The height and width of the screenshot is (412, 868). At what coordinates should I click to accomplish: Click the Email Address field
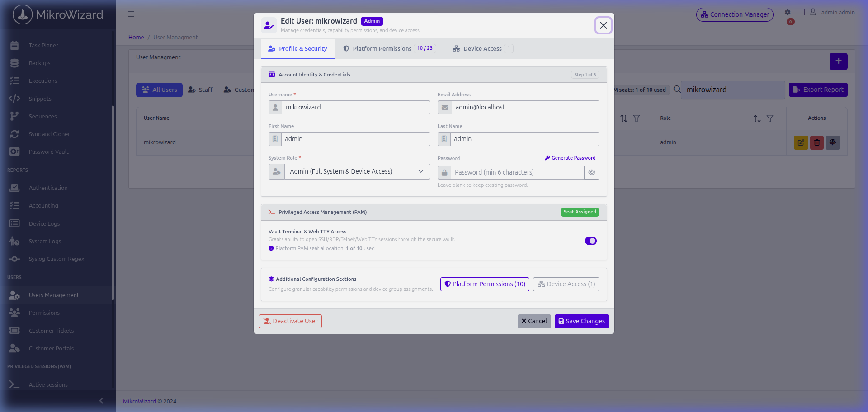click(x=525, y=108)
